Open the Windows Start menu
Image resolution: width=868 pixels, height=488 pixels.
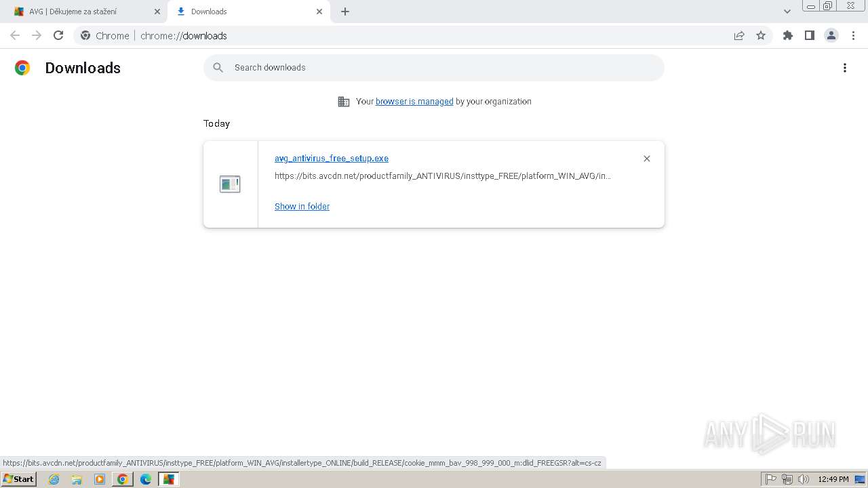(x=19, y=479)
